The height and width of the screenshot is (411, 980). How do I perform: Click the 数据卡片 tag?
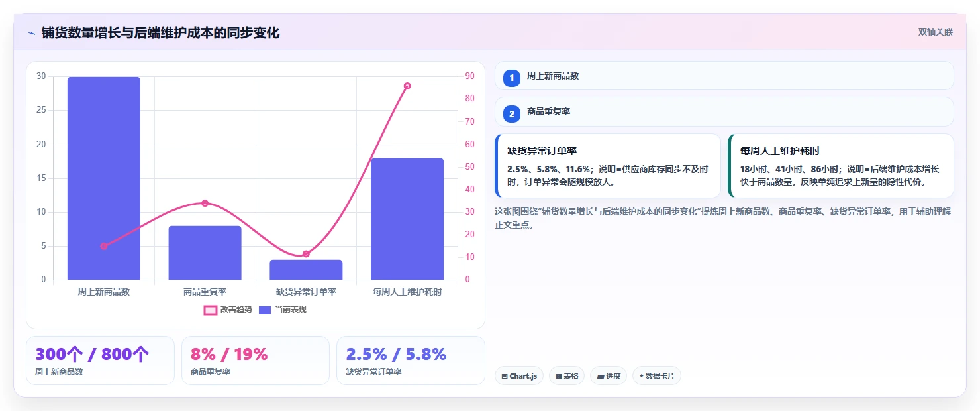(x=657, y=376)
